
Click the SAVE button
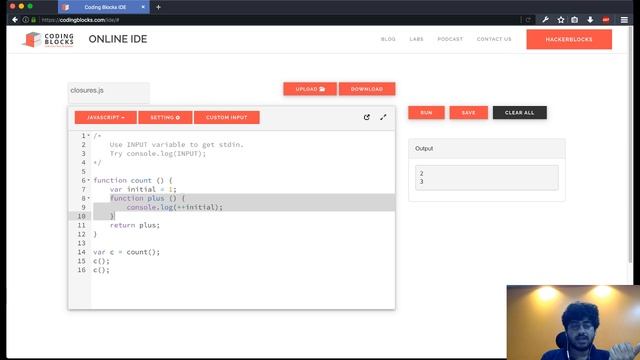pos(469,113)
